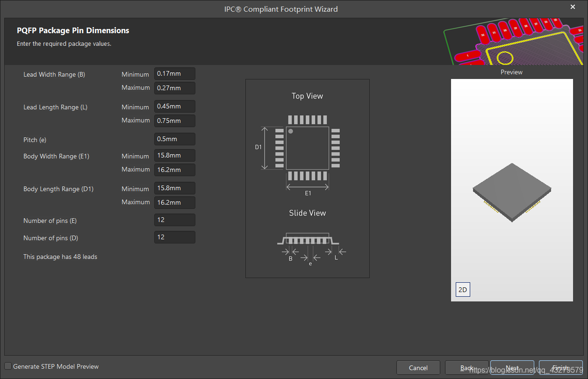Click 'PQFP Package Pin Dimensions' heading
Screen dimensions: 588x379
point(73,30)
